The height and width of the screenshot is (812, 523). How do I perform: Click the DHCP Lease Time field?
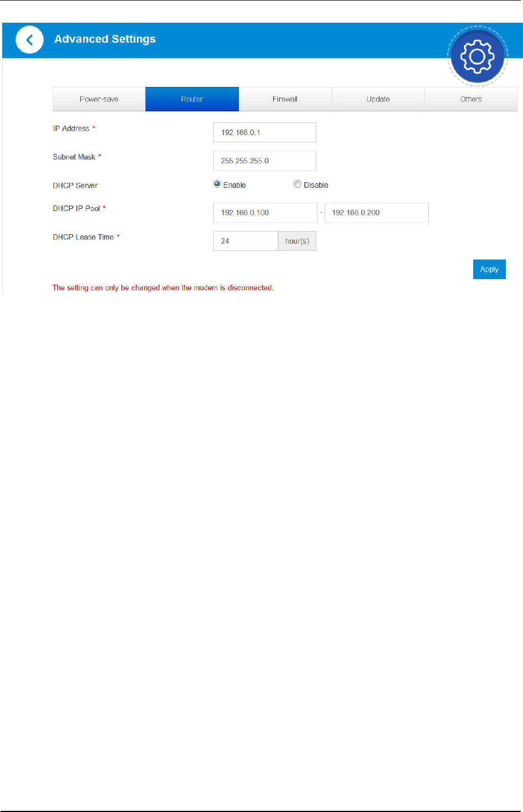tap(245, 241)
